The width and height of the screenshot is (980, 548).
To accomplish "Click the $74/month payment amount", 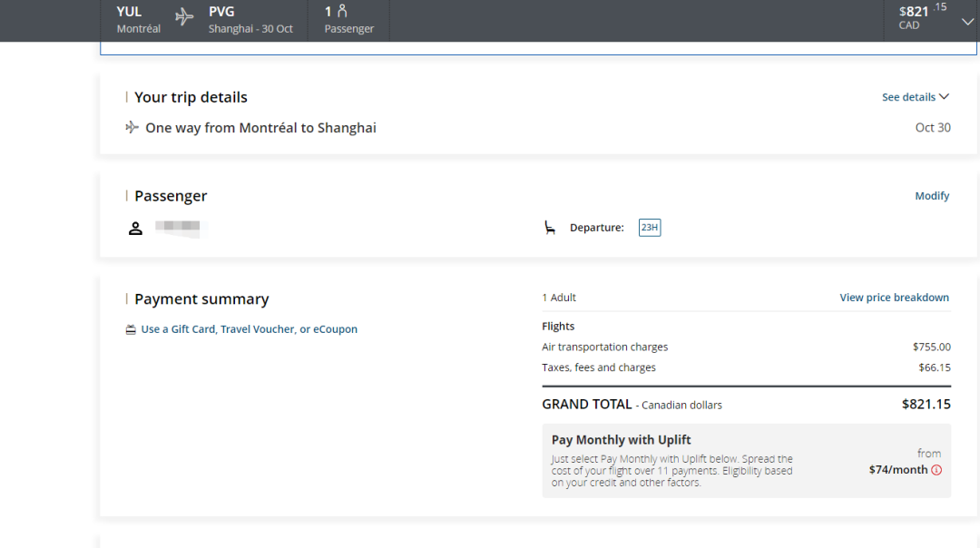I will coord(898,470).
